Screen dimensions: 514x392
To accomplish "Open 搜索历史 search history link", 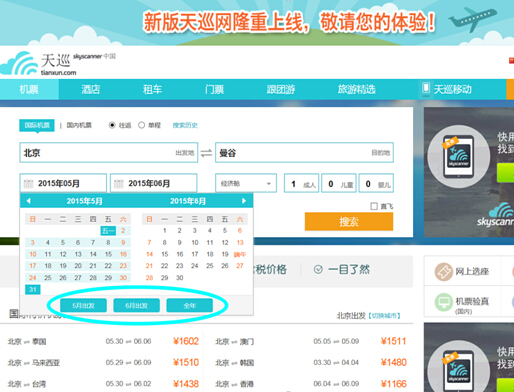I will (185, 125).
